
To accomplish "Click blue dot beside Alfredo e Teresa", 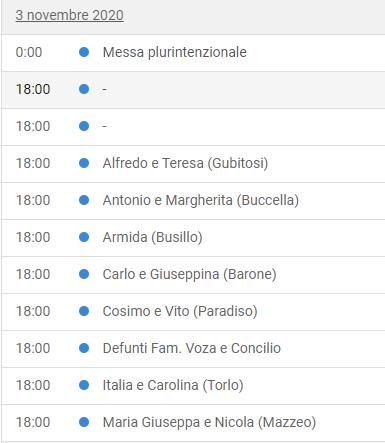I will [84, 163].
